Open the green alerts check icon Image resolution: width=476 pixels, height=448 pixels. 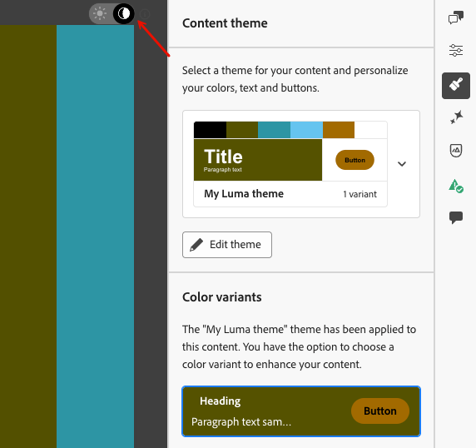tap(456, 185)
